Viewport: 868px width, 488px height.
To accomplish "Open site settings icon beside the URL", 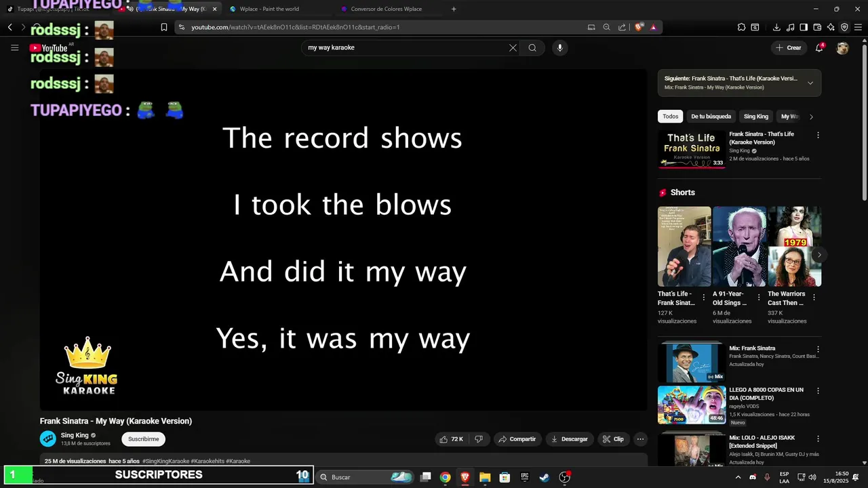I will point(182,27).
